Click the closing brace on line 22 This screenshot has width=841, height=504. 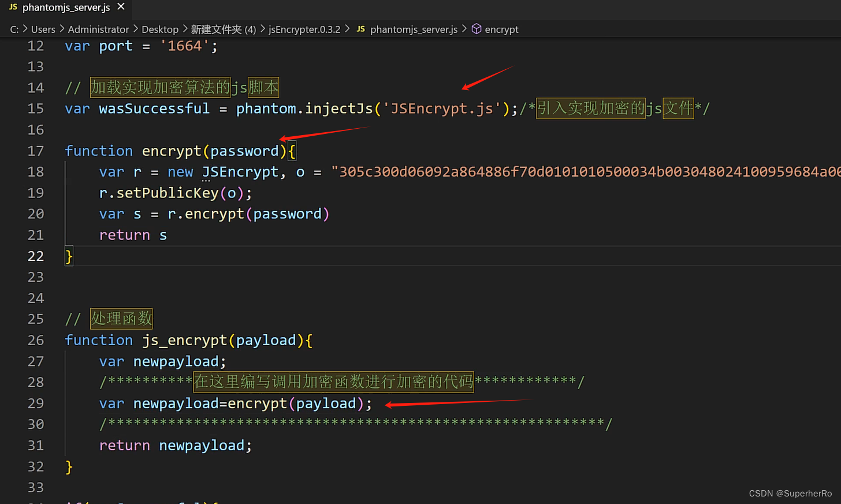pos(69,256)
